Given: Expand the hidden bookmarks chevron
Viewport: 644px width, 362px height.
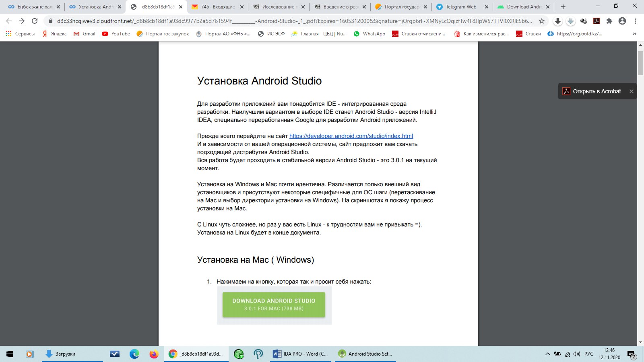Looking at the screenshot, I should tap(635, 34).
